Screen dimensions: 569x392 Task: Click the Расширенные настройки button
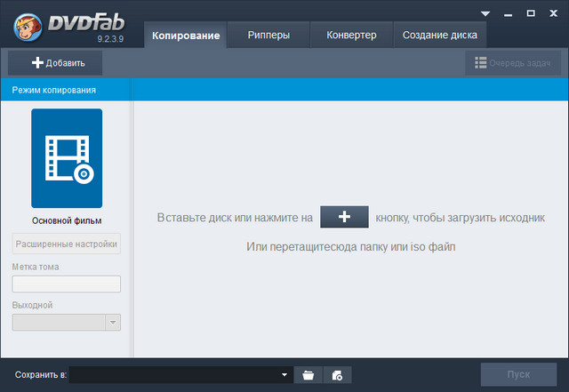pyautogui.click(x=67, y=244)
